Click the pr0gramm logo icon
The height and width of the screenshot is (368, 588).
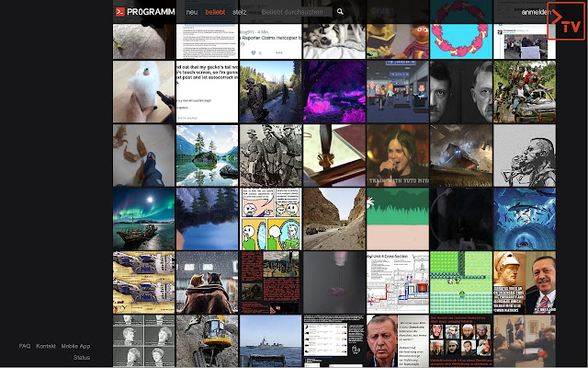pos(120,12)
